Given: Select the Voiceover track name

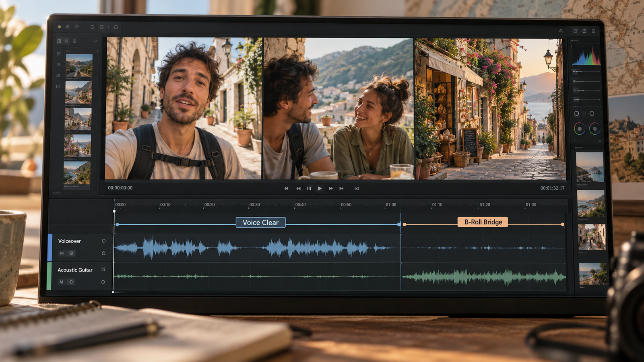Looking at the screenshot, I should (x=70, y=241).
